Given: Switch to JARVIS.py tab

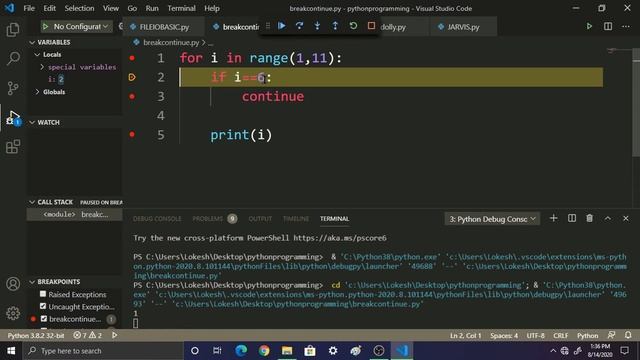Looking at the screenshot, I should click(x=463, y=27).
